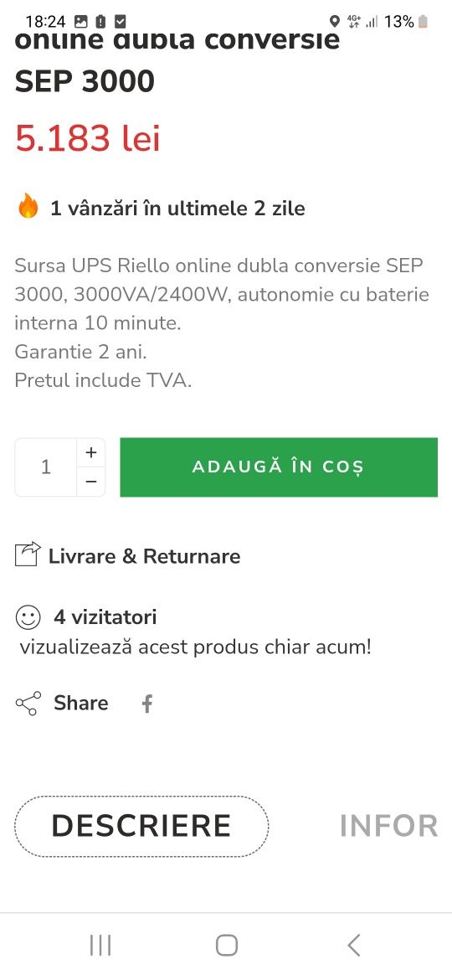This screenshot has width=452, height=980.
Task: Tap the Android back navigation icon
Action: [x=354, y=945]
